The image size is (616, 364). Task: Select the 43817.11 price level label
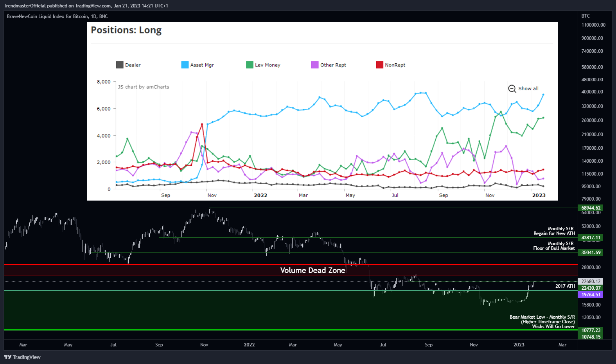coord(591,238)
